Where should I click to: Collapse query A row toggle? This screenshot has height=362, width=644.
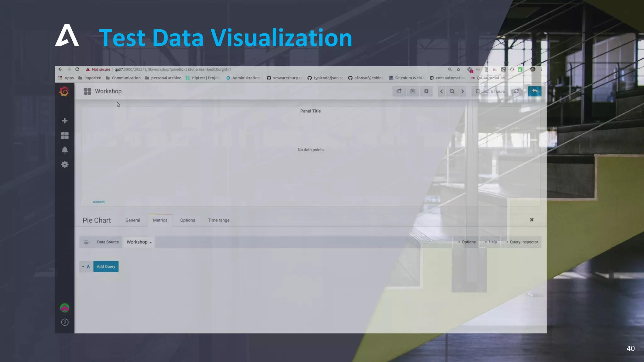(x=83, y=266)
